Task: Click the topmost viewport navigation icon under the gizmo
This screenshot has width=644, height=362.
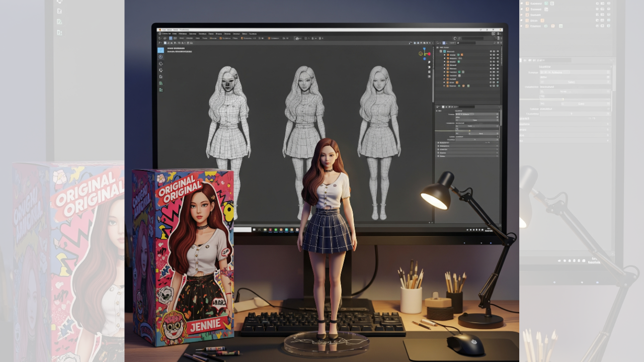Action: (429, 61)
